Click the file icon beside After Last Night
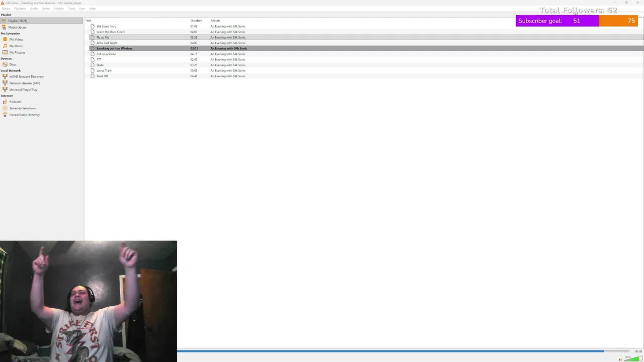 (93, 43)
